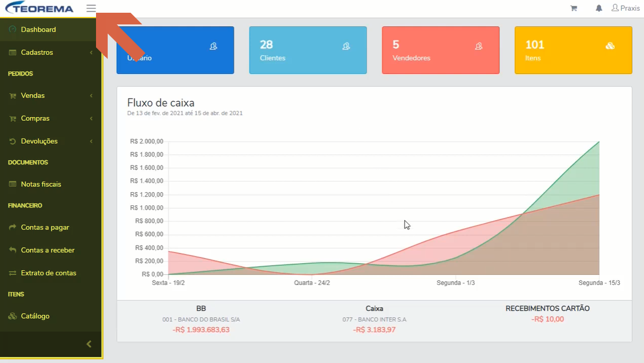Image resolution: width=644 pixels, height=363 pixels.
Task: Expand the Devoluções chevron
Action: point(91,141)
